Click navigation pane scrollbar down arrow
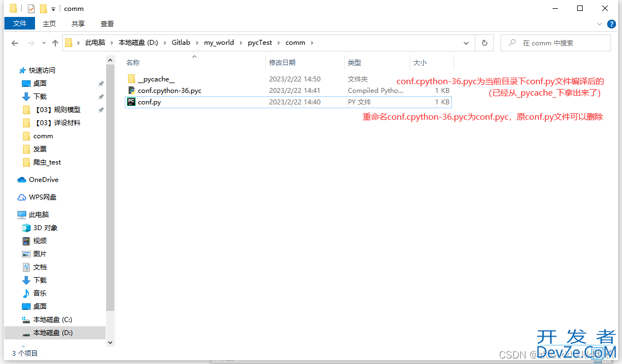Viewport: 622px width, 364px height. (x=111, y=343)
